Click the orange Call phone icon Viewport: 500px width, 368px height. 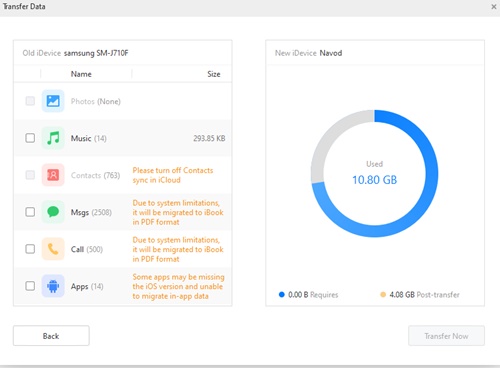(x=53, y=249)
